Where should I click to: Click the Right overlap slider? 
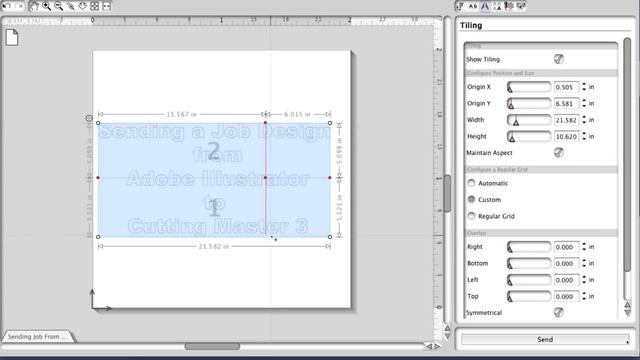(x=529, y=247)
